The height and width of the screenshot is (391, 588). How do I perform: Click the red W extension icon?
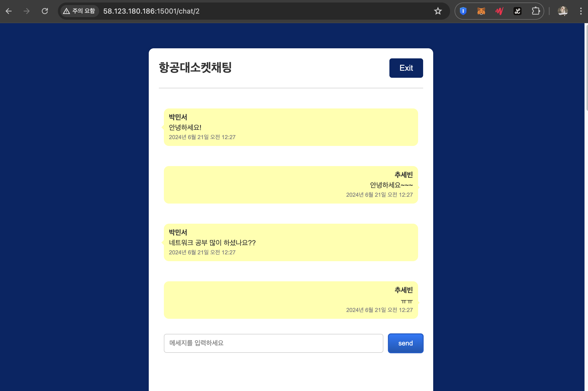click(499, 11)
